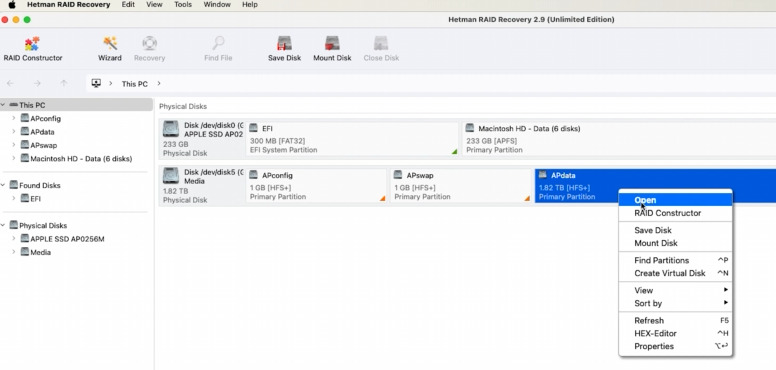Click the APdata selected partition icon
Image resolution: width=776 pixels, height=370 pixels.
(543, 175)
